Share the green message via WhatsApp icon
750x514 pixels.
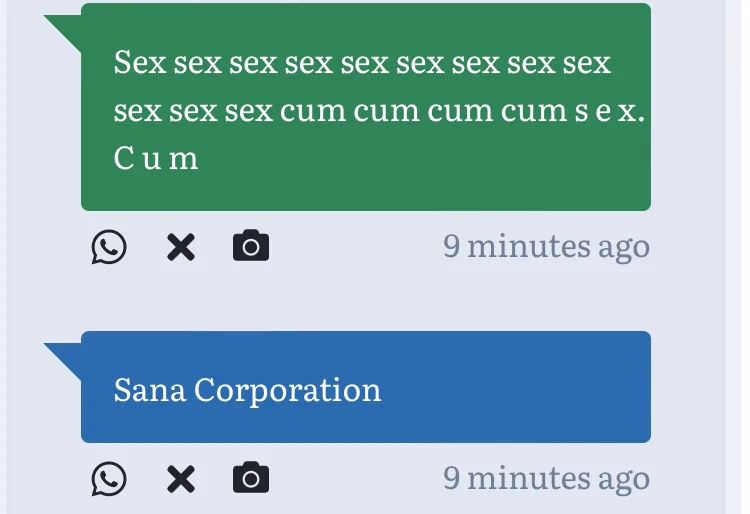click(x=109, y=246)
